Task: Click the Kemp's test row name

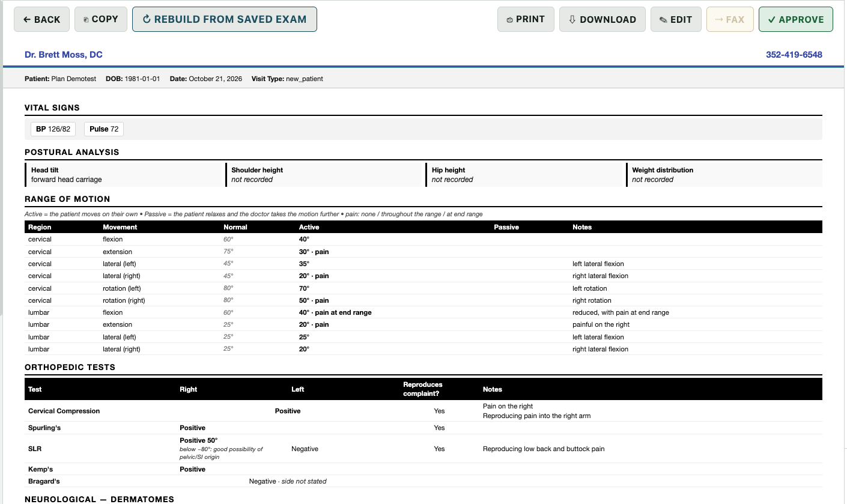Action: tap(41, 469)
